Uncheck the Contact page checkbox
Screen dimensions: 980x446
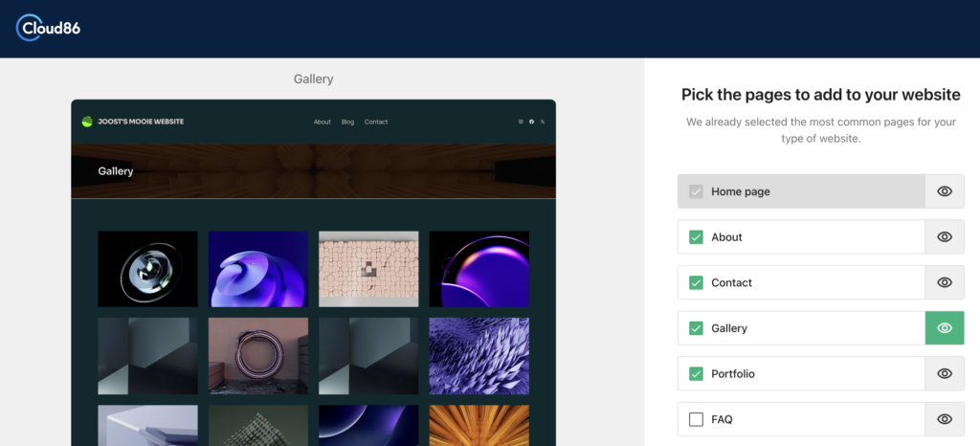(696, 282)
